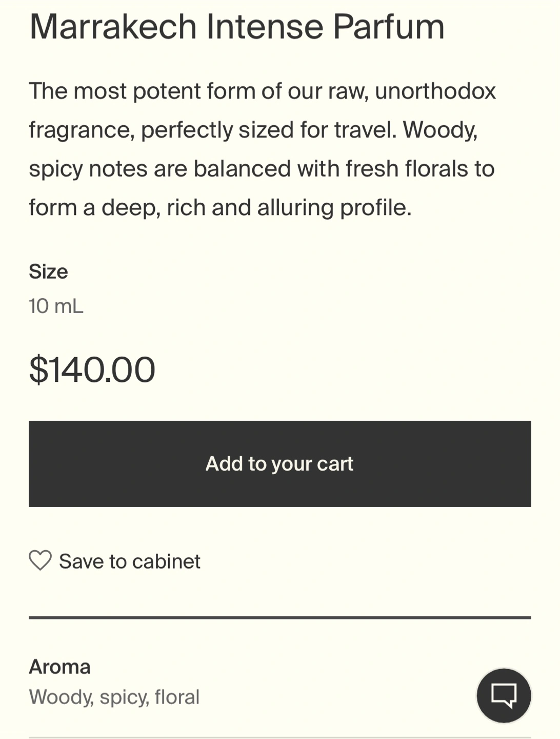Click the heart icon beside Save to cabinet

40,560
